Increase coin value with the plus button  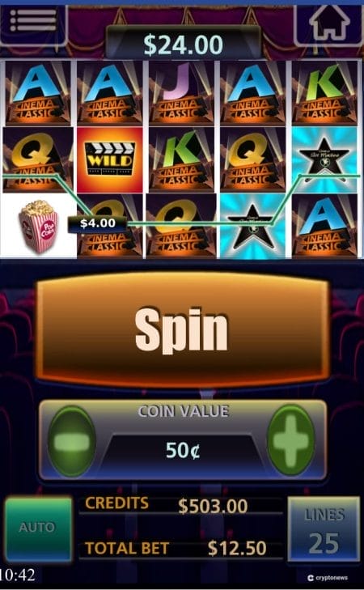tap(290, 440)
